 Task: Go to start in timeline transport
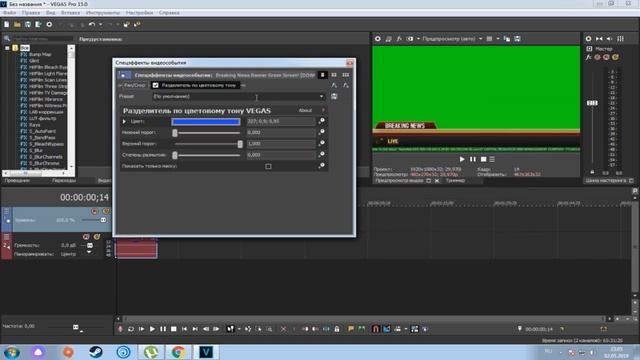click(184, 329)
